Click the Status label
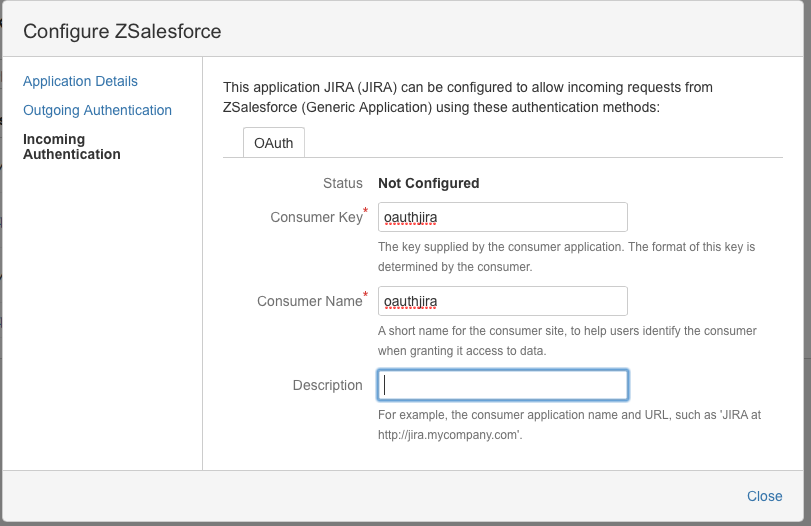Image resolution: width=811 pixels, height=526 pixels. [342, 183]
